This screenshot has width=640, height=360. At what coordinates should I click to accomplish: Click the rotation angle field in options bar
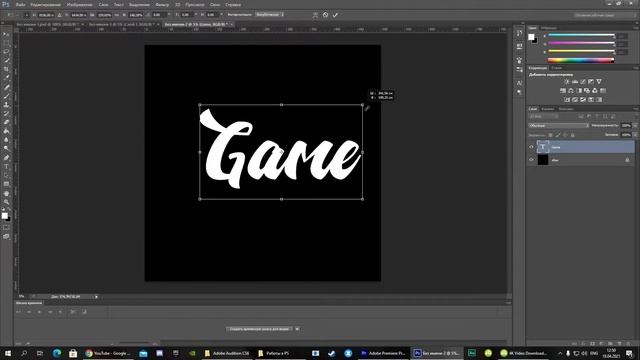(x=158, y=15)
